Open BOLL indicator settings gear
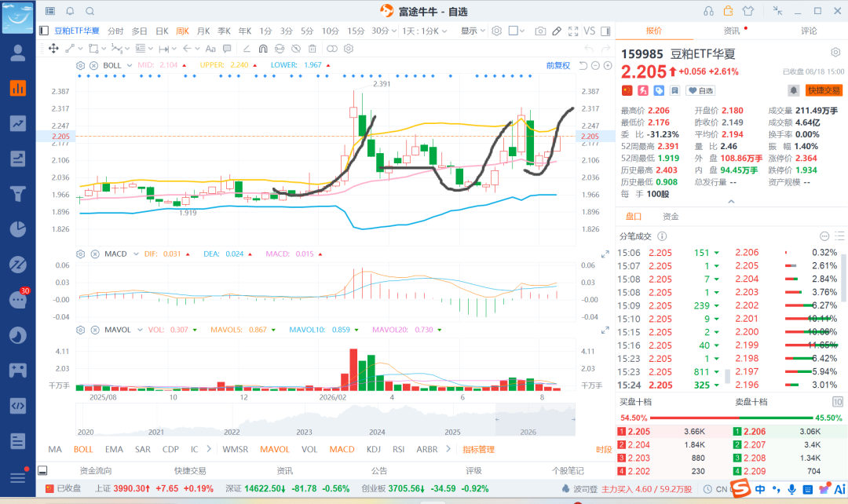 click(x=80, y=65)
